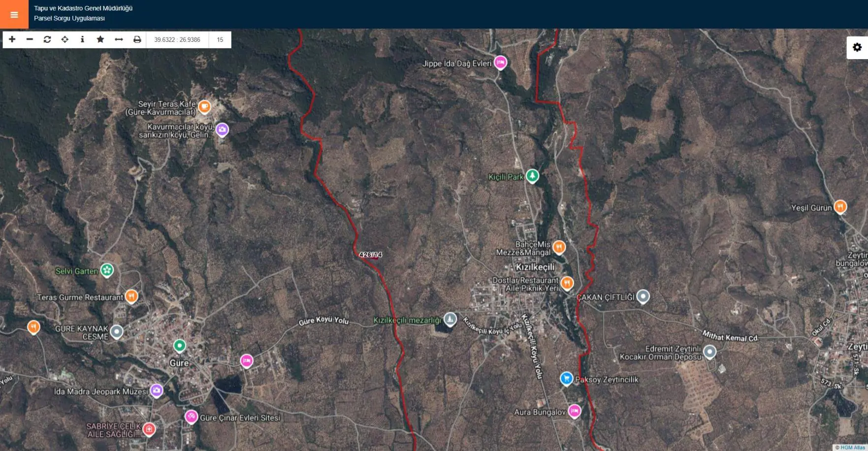Select the distance measure arrow tool

click(x=119, y=39)
